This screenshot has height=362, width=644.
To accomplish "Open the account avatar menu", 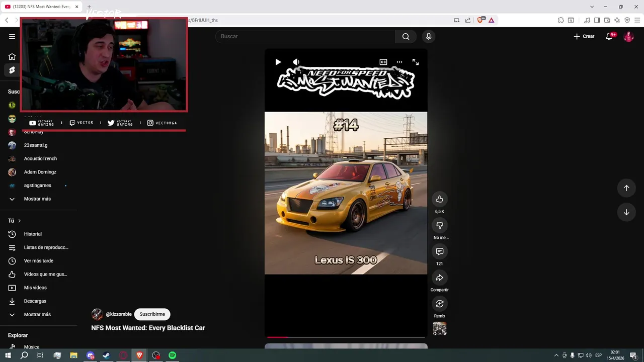I will tap(628, 36).
